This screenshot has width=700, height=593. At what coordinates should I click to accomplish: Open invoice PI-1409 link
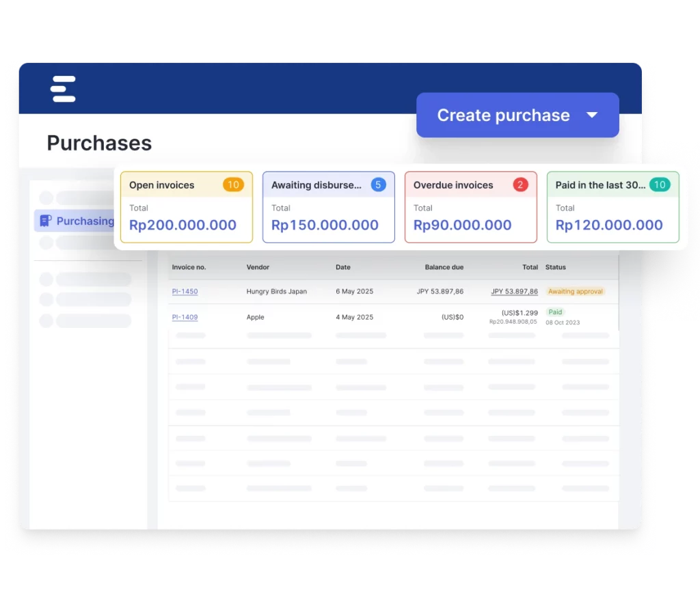185,317
